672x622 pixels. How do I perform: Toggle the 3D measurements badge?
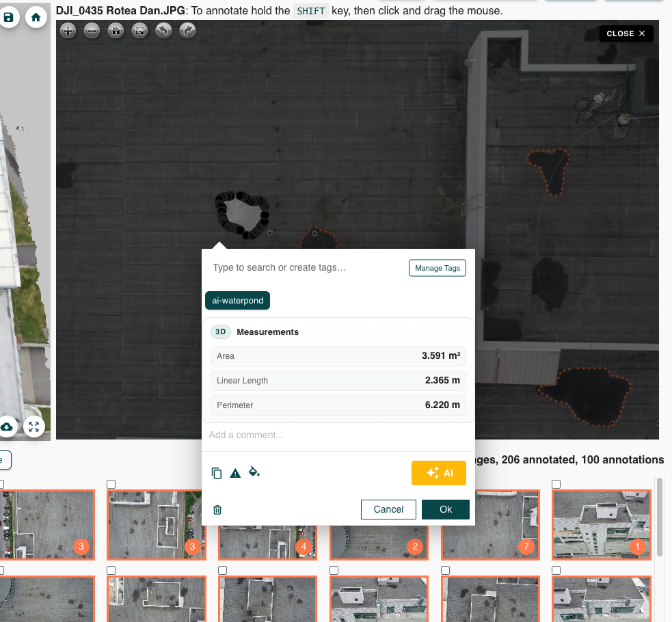click(x=221, y=332)
